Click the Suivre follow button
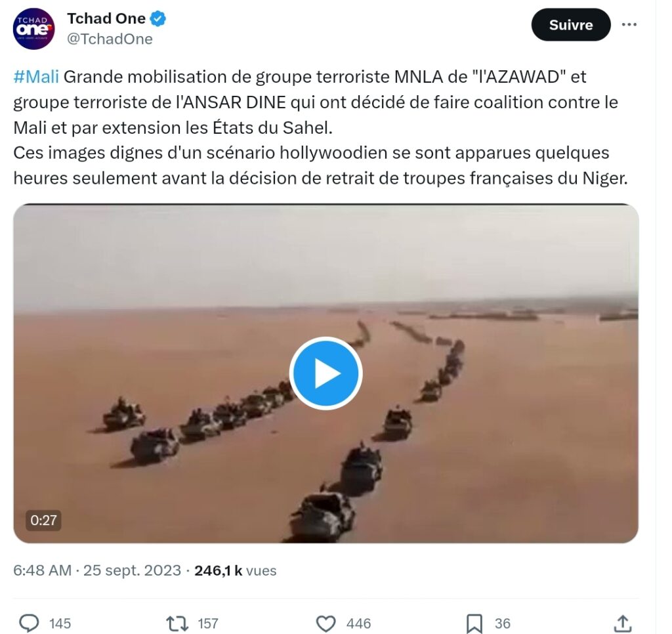The width and height of the screenshot is (672, 634). (571, 25)
